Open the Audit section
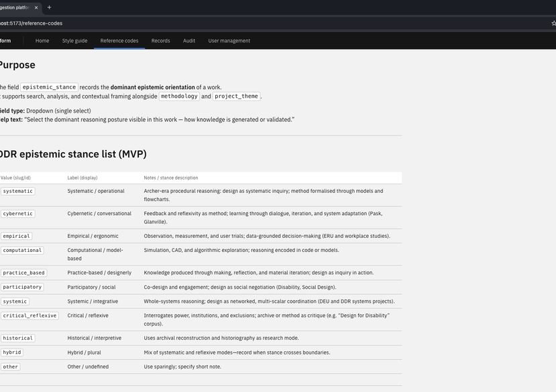 click(x=189, y=40)
